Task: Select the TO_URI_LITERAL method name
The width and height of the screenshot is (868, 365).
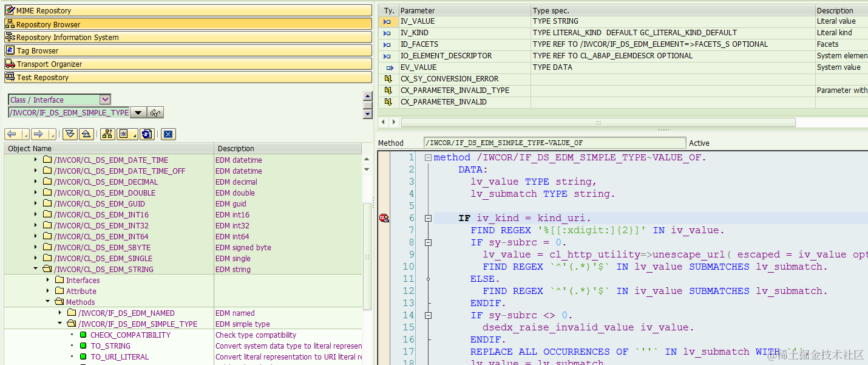Action: [x=120, y=357]
